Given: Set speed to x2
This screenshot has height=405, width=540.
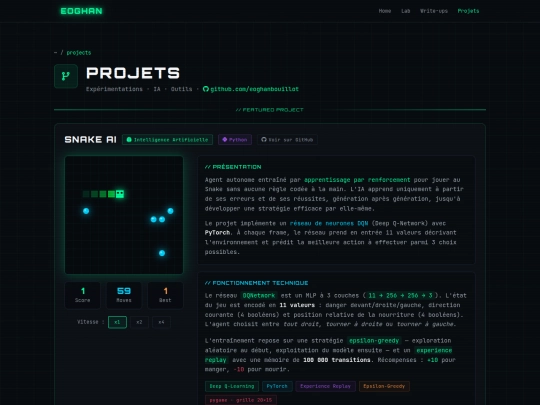Looking at the screenshot, I should pyautogui.click(x=139, y=322).
